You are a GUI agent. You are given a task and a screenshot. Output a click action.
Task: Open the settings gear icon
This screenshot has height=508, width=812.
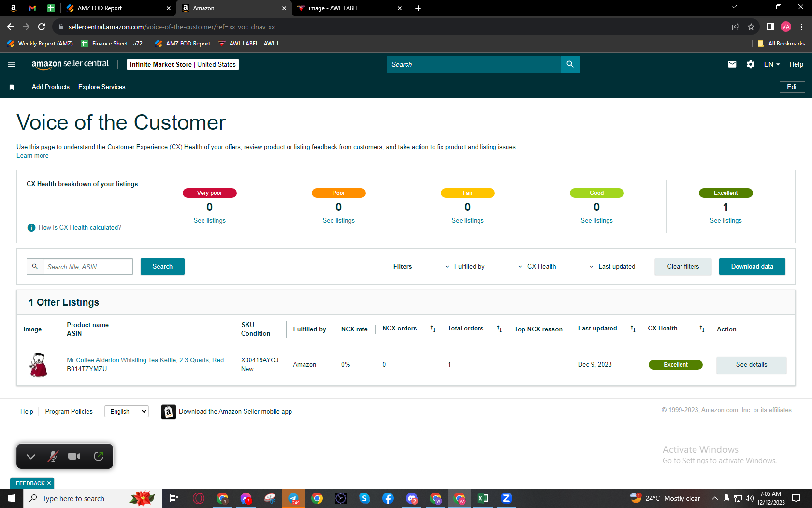[751, 64]
